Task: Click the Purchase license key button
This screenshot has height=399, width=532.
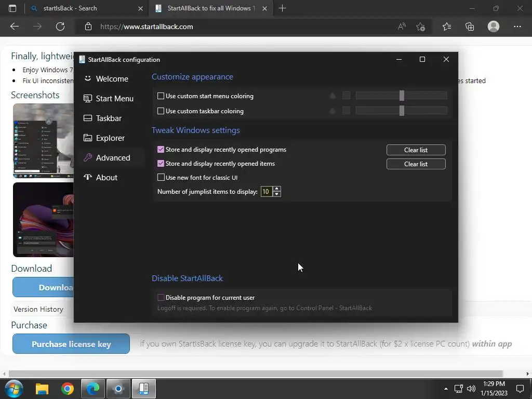Action: point(71,344)
